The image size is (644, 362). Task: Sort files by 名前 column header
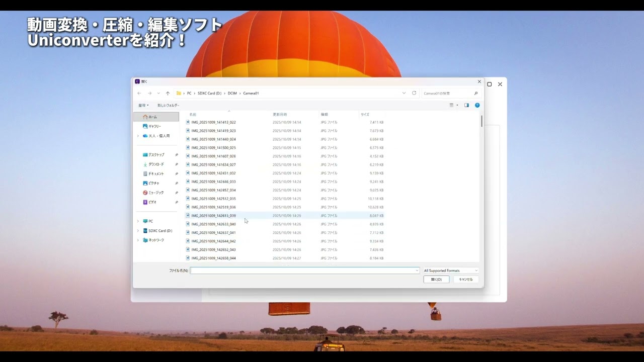pyautogui.click(x=193, y=115)
